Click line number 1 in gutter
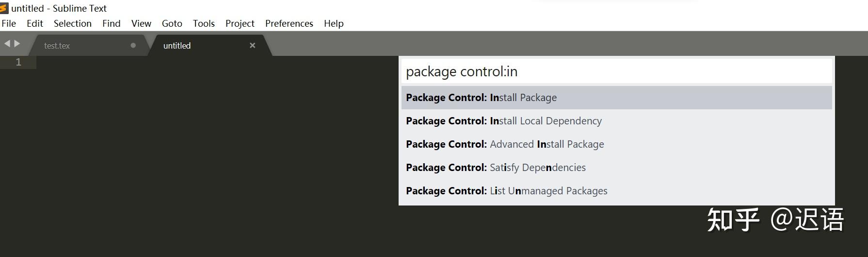 pos(18,62)
